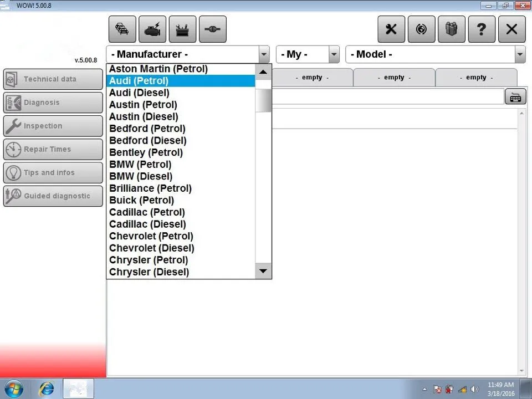The width and height of the screenshot is (532, 399).
Task: Launch Internet Explorer from taskbar
Action: pos(47,389)
